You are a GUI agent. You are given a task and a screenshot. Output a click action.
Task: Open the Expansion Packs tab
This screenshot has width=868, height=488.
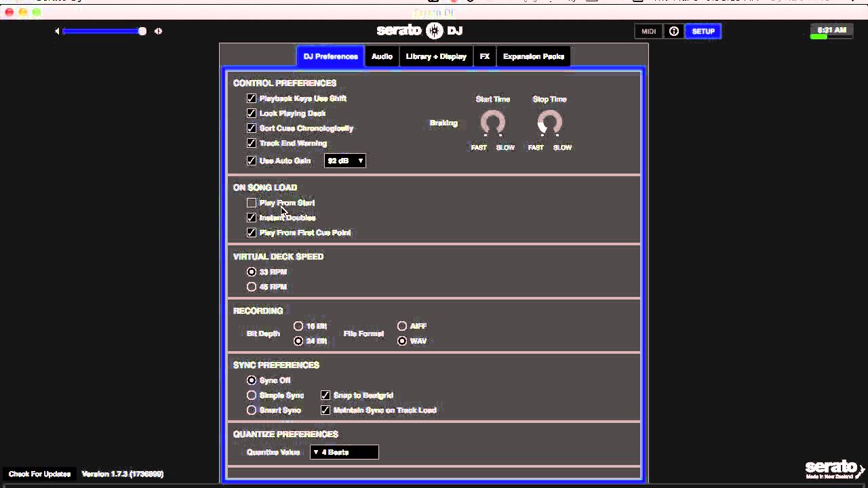click(x=534, y=57)
